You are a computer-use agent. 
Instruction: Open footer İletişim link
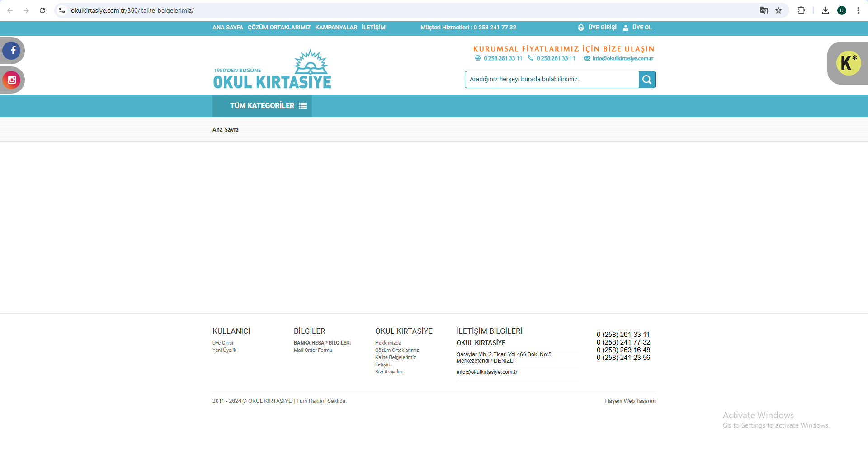pyautogui.click(x=383, y=365)
